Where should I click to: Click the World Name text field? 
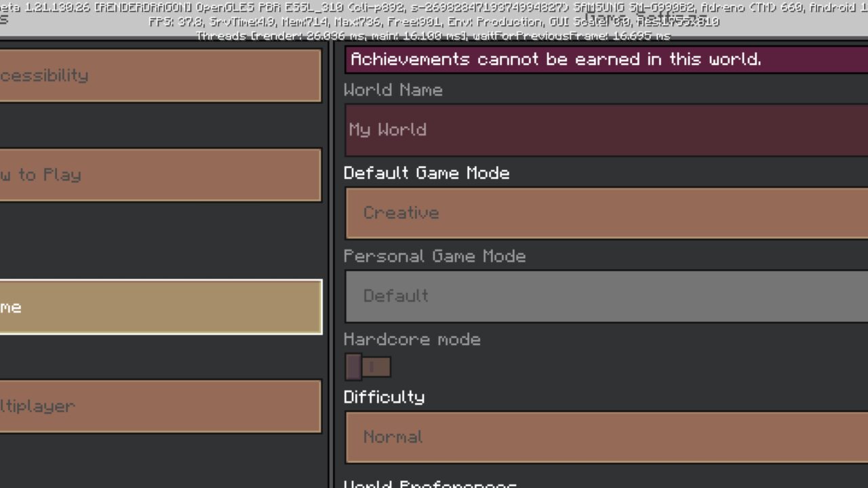606,130
